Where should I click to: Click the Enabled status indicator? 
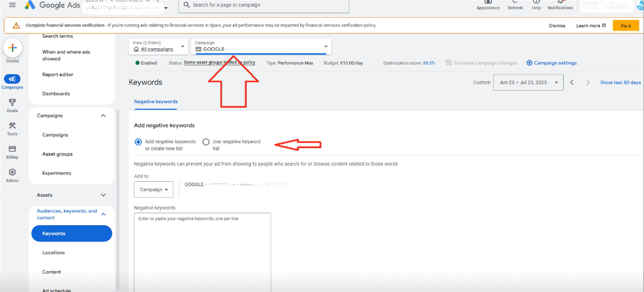(146, 63)
